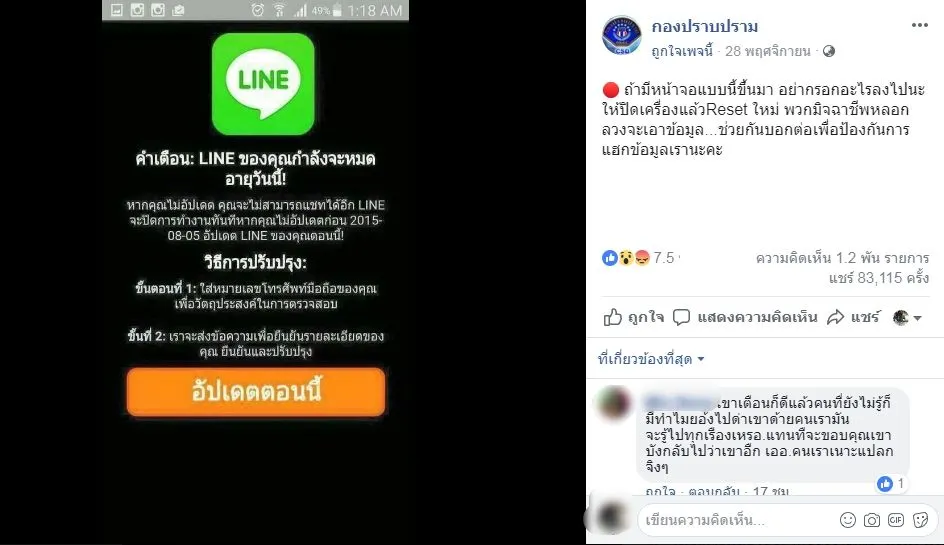Open the แชร์ 83,115 ครั้ง shares list

(878, 278)
